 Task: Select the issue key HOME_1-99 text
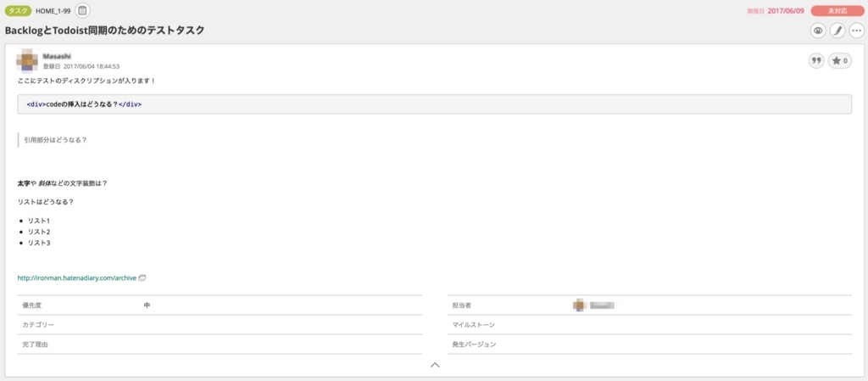pos(53,11)
